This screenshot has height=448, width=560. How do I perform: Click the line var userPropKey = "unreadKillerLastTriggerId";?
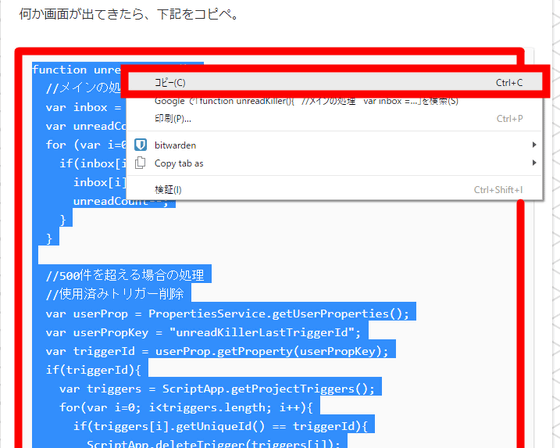pos(203,332)
